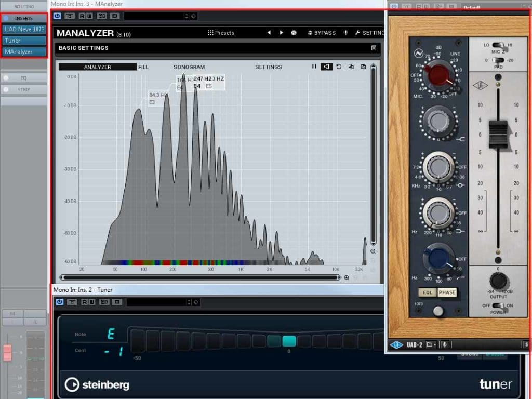532x399 pixels.
Task: Click the preset name field in MAnalyzer header
Action: pyautogui.click(x=154, y=16)
